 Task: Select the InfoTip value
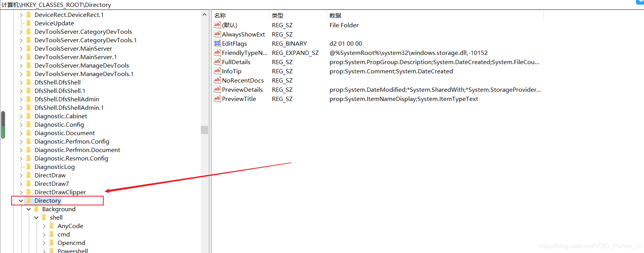tap(232, 71)
